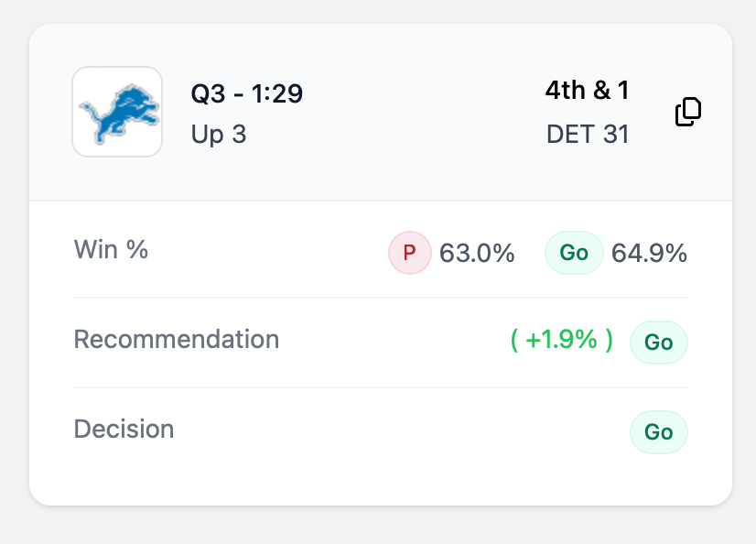Click the 4th & 1 down and distance

587,91
